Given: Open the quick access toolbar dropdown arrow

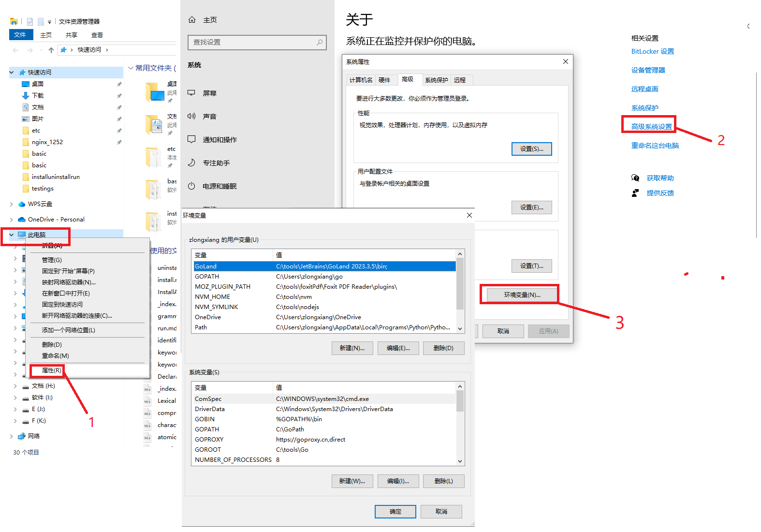Looking at the screenshot, I should click(49, 22).
